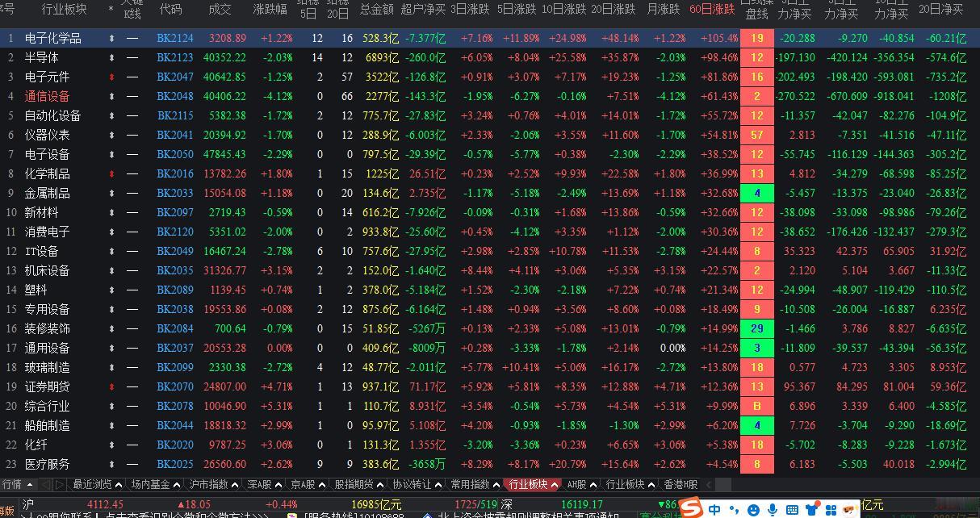Screen dimensions: 980x518
Task: Open the dropdown caret of 沪市指数 tab
Action: (235, 485)
